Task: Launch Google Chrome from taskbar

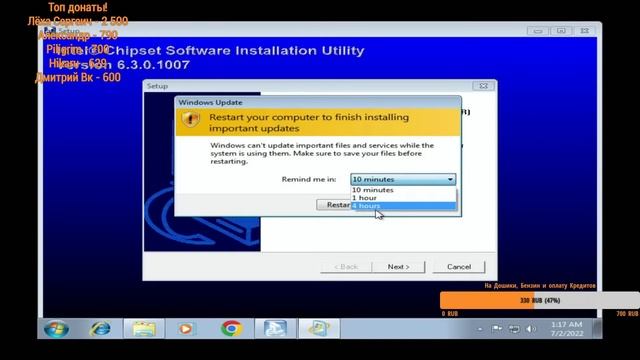Action: [231, 329]
